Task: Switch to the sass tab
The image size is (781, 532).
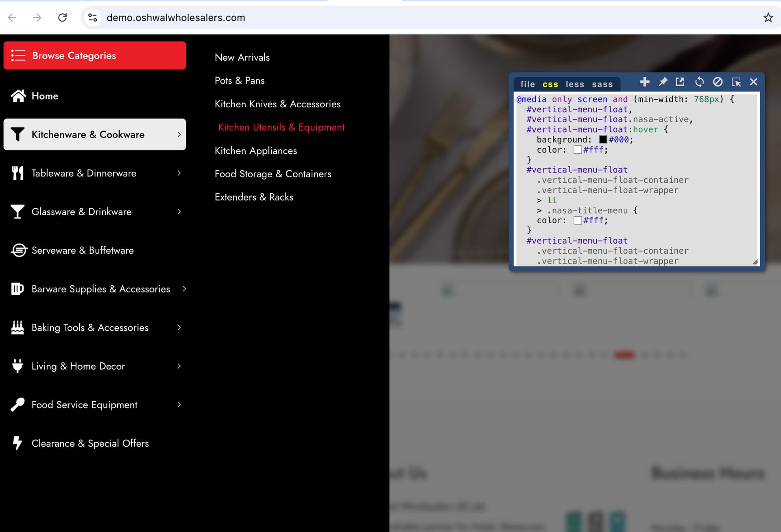Action: (602, 84)
